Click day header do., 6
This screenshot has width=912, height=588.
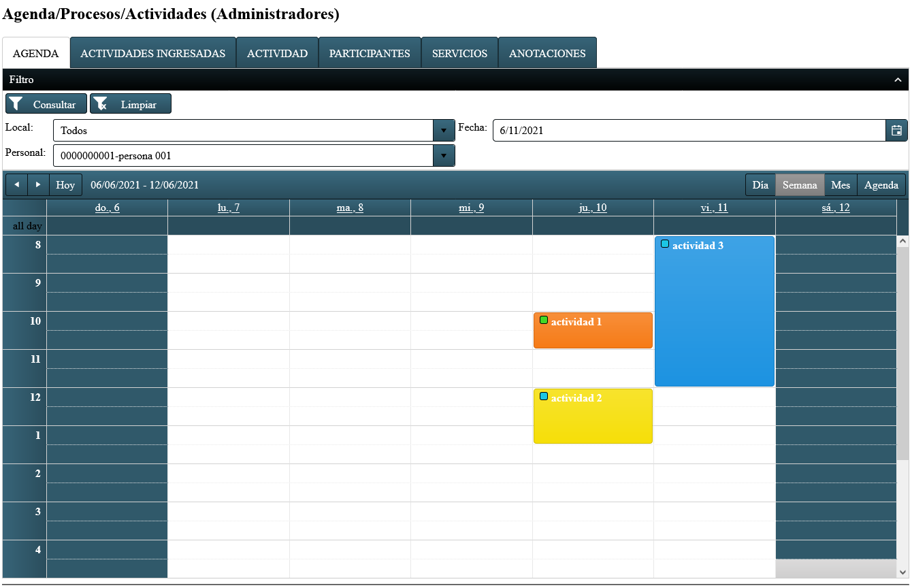pyautogui.click(x=108, y=208)
